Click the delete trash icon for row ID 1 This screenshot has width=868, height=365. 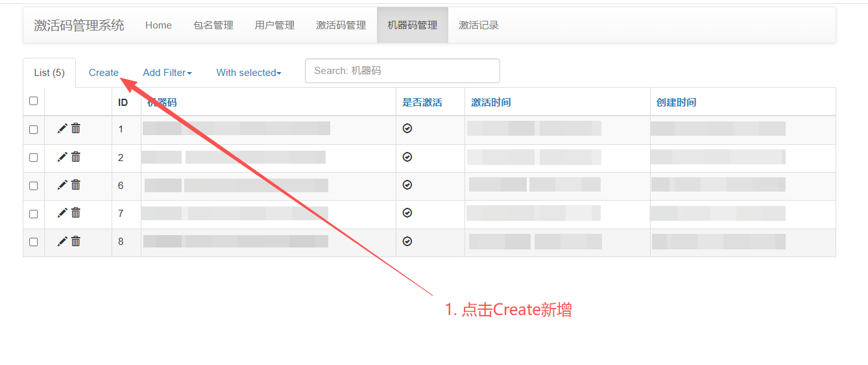tap(76, 129)
